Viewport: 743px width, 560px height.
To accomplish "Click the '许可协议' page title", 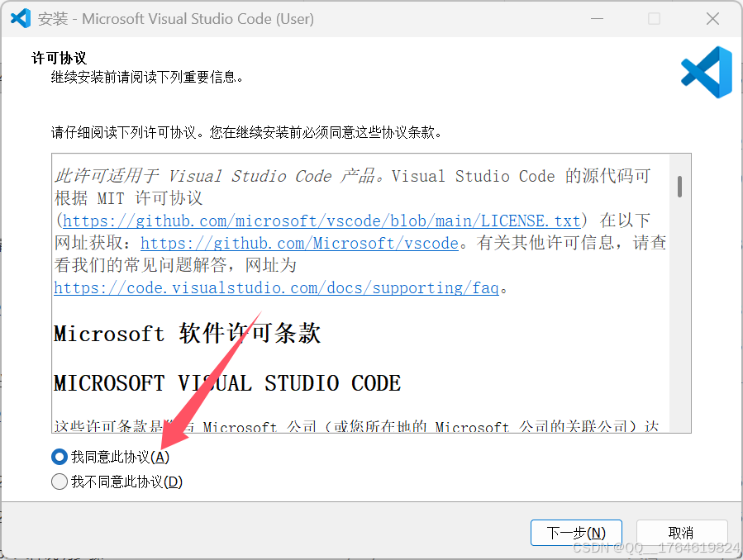I will (x=60, y=58).
